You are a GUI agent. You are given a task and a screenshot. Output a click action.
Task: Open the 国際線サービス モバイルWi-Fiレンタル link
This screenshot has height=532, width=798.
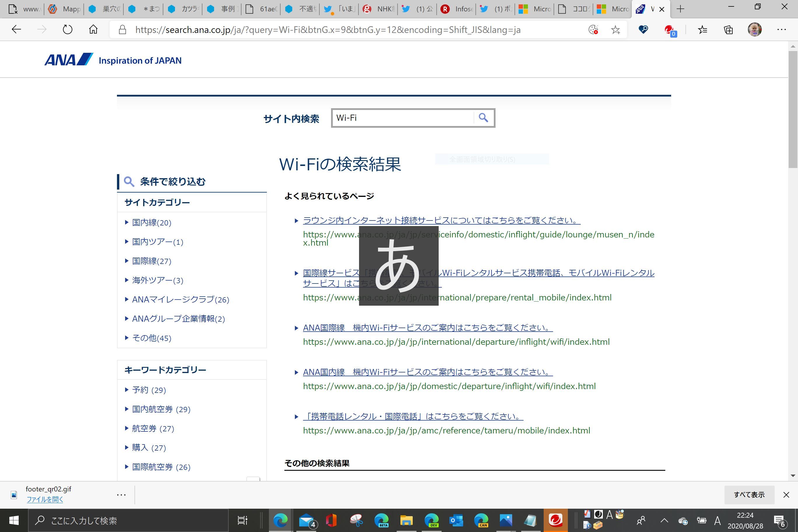[478, 278]
